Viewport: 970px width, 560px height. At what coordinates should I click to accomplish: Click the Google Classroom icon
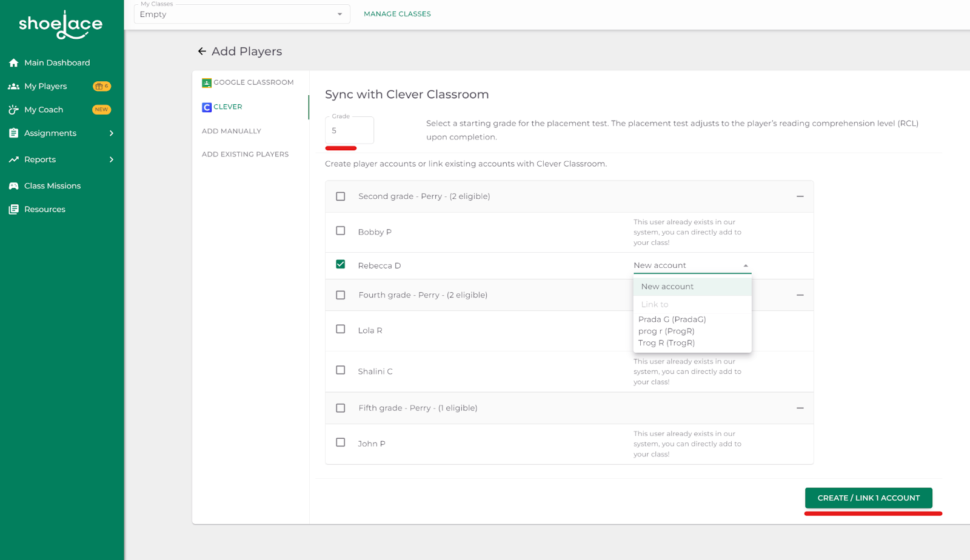point(207,82)
